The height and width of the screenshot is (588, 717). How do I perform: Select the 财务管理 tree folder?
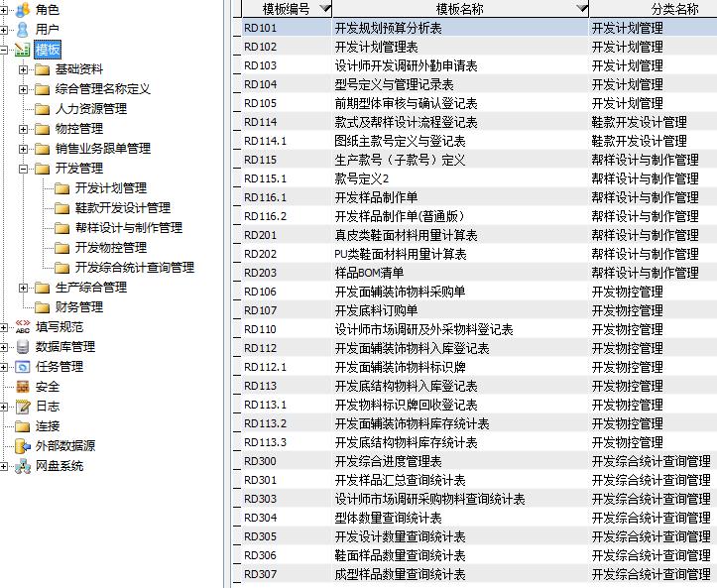click(78, 307)
